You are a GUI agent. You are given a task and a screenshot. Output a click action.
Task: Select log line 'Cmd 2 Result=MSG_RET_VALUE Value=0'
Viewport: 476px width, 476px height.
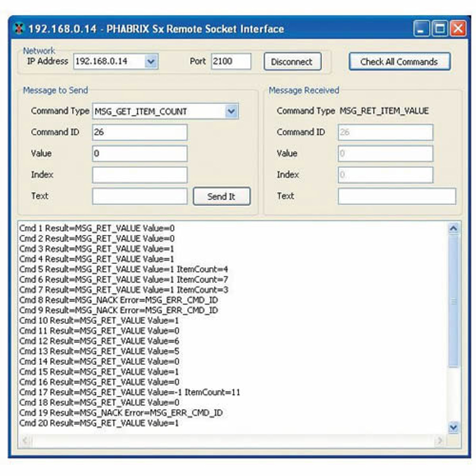point(97,239)
